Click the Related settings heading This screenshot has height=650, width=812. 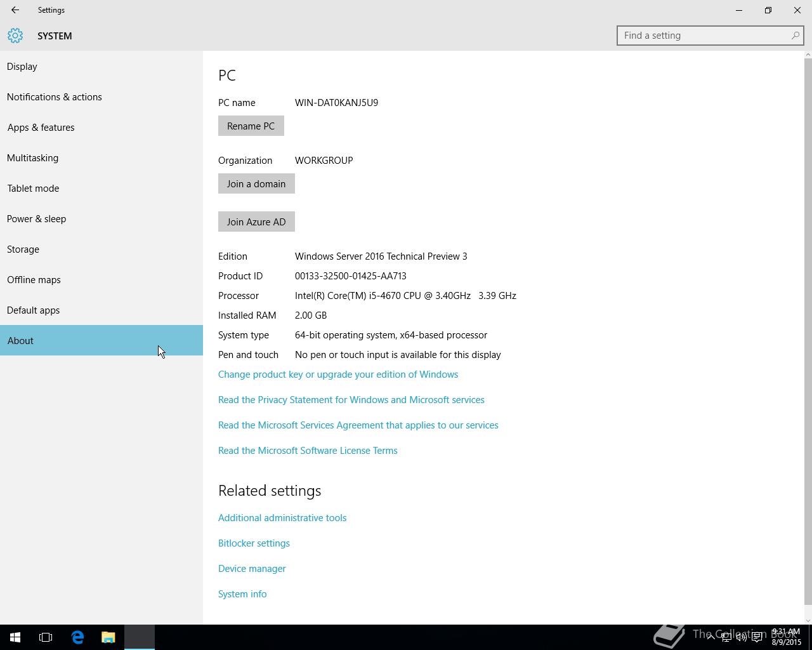[x=270, y=491]
